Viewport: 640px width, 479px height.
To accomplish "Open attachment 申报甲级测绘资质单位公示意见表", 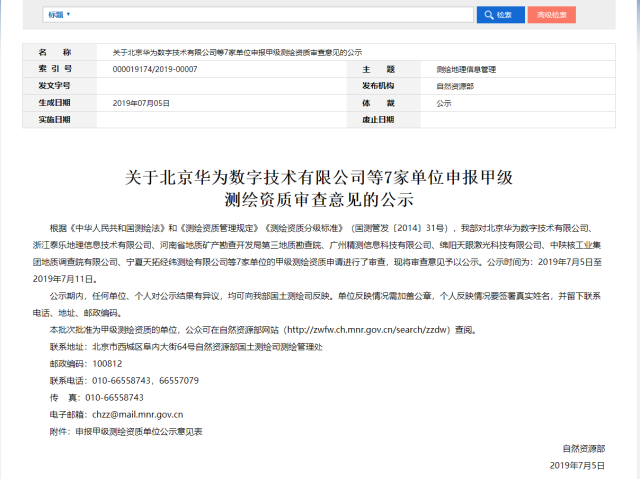I will (139, 432).
